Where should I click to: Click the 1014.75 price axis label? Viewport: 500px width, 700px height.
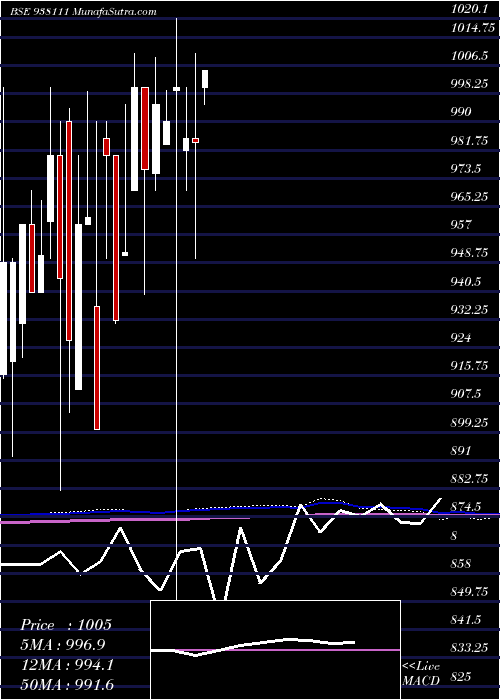pos(472,27)
